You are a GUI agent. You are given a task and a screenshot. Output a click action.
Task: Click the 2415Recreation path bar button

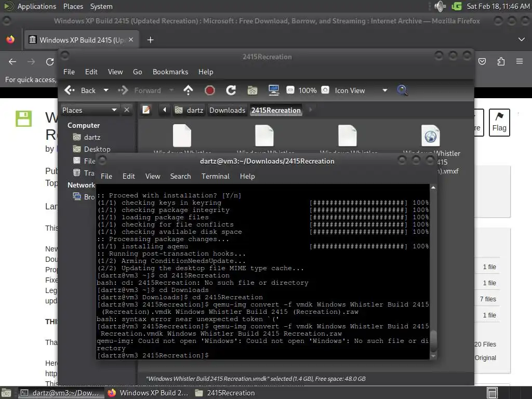pyautogui.click(x=276, y=110)
